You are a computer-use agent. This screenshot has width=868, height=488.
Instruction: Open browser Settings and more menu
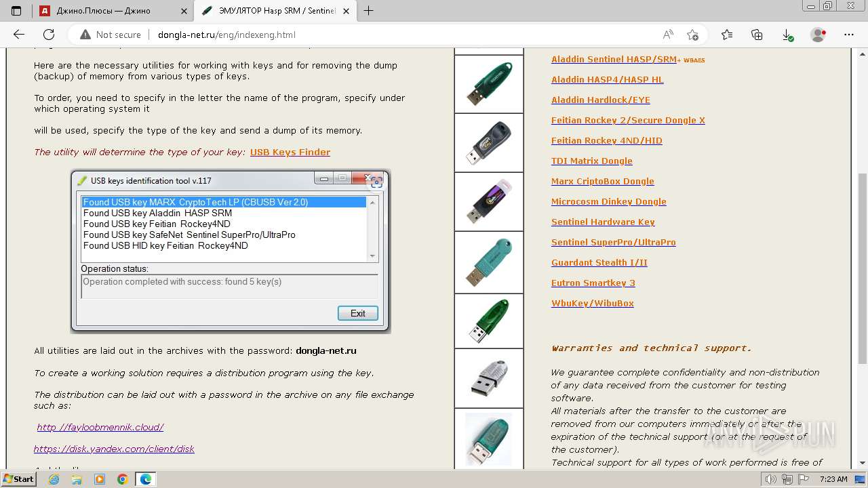(x=848, y=35)
